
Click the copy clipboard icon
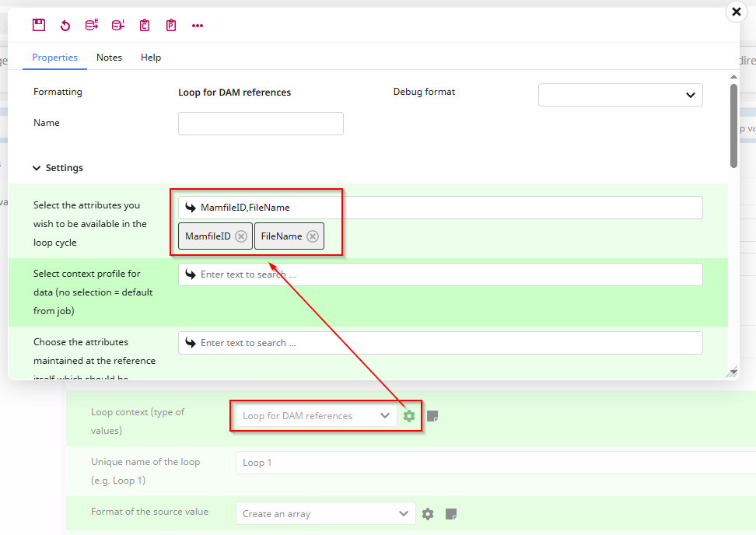[144, 24]
